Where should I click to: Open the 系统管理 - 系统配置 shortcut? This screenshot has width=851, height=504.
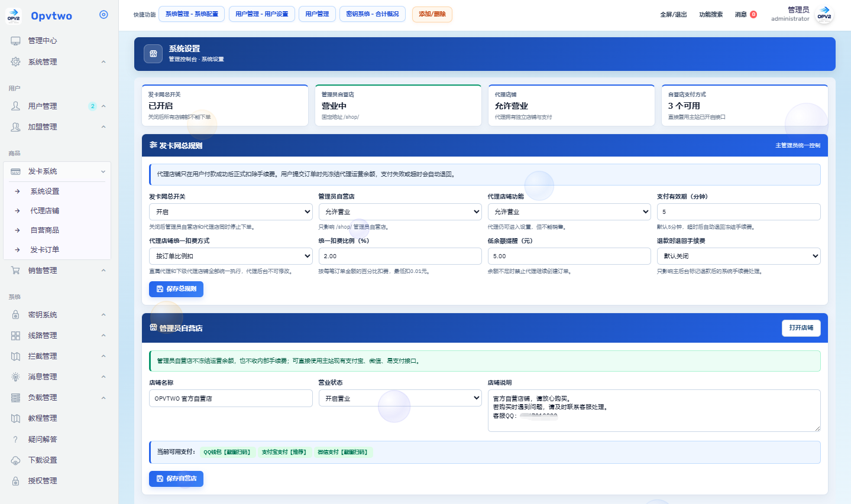point(192,14)
